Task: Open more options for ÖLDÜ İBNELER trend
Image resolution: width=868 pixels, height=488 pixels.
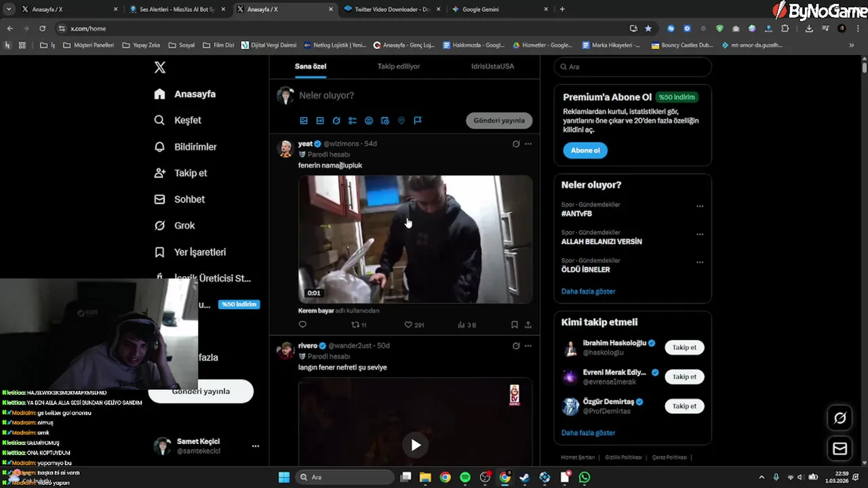Action: tap(700, 262)
